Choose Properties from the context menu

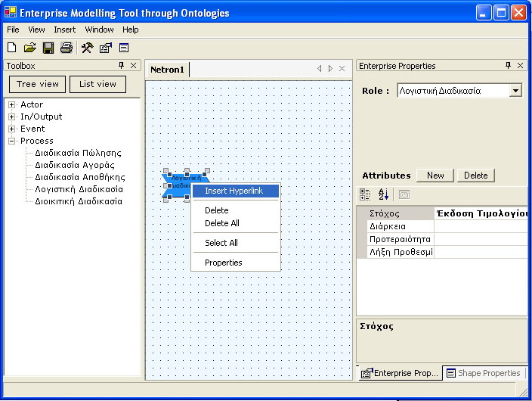[x=236, y=263]
